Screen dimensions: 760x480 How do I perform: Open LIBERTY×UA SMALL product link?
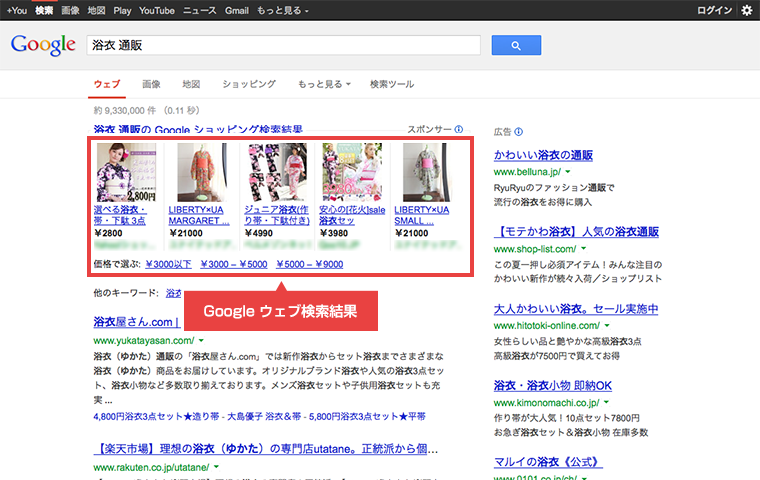(x=422, y=215)
